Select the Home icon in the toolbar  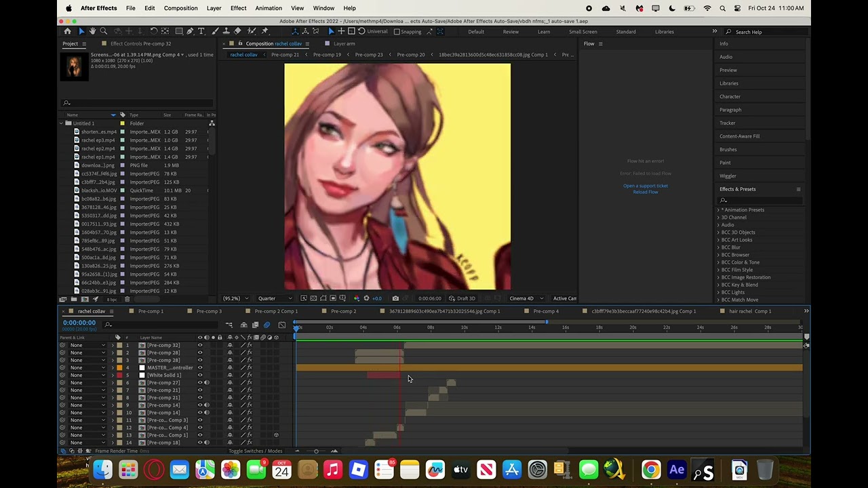tap(67, 31)
